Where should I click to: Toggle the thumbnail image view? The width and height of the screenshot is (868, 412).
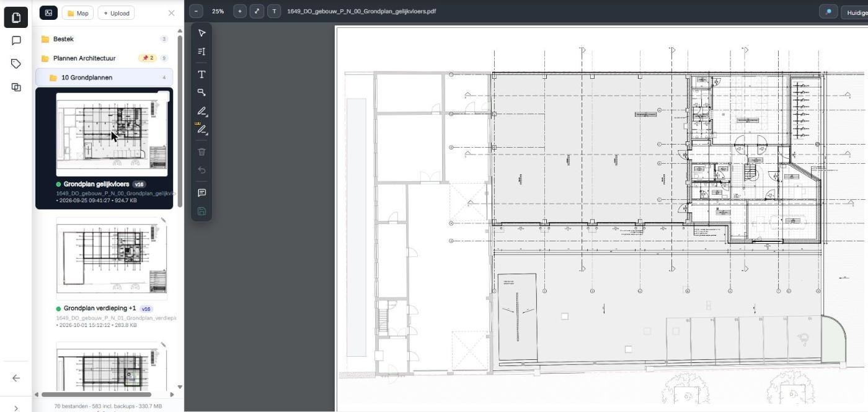click(x=48, y=13)
